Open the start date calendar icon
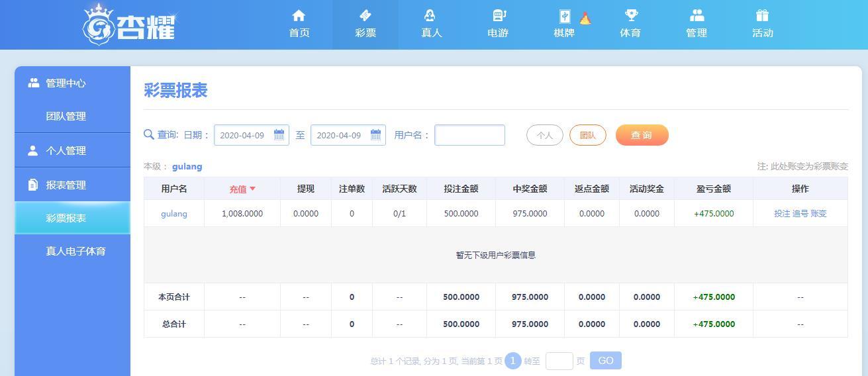The width and height of the screenshot is (868, 376). coord(279,135)
